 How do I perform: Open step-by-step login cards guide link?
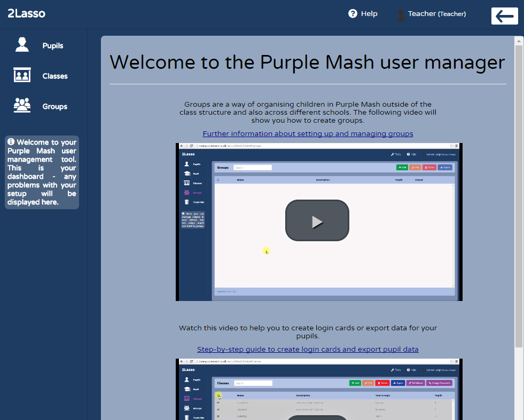point(308,349)
